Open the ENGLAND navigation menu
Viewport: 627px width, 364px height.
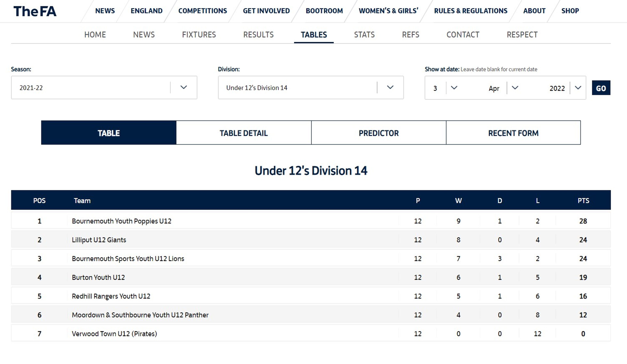[x=147, y=11]
